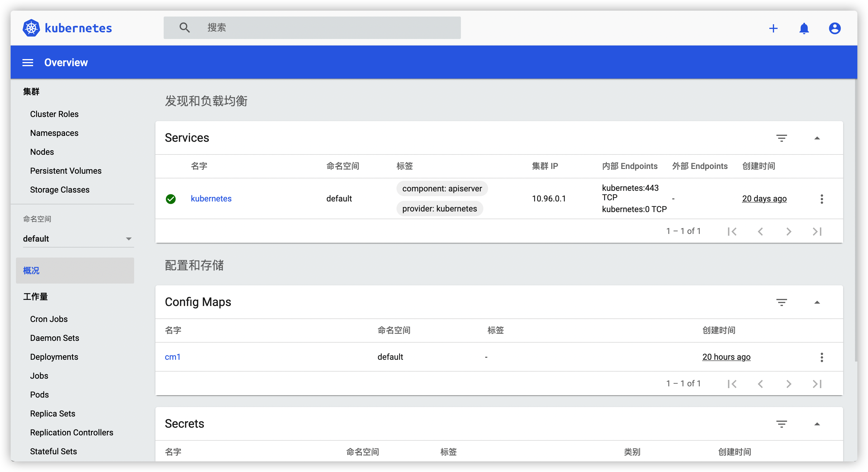Collapse the Services card
The width and height of the screenshot is (868, 472).
(x=817, y=138)
